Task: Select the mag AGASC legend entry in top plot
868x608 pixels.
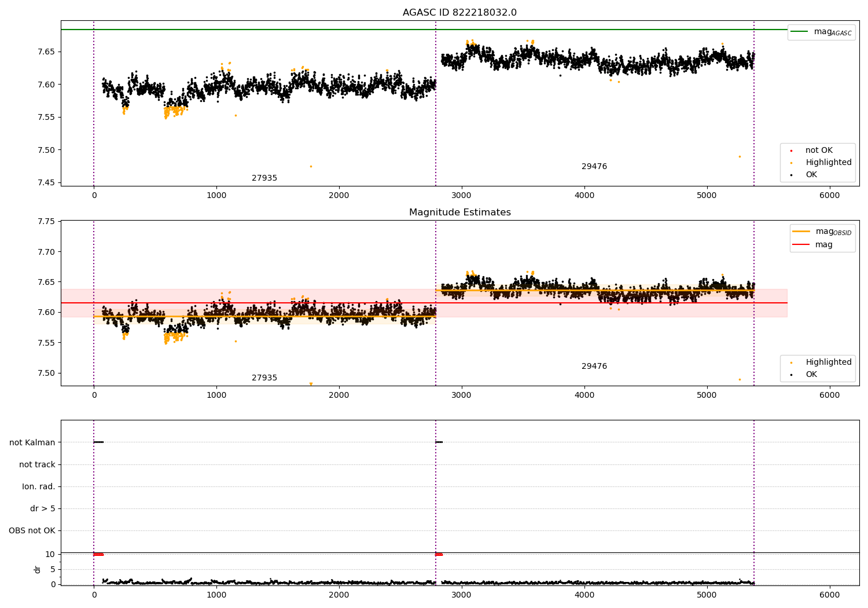Action: tap(821, 32)
